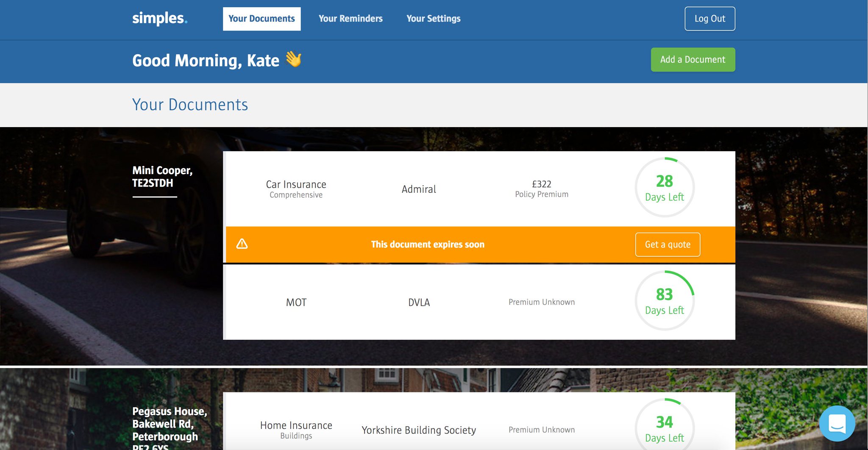This screenshot has height=450, width=868.
Task: Click the warning triangle icon
Action: click(242, 244)
